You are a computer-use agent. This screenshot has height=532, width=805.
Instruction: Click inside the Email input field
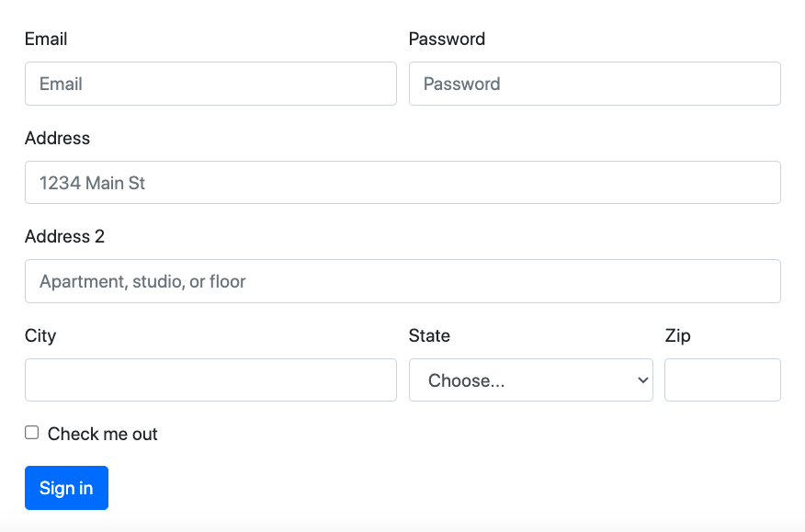210,84
